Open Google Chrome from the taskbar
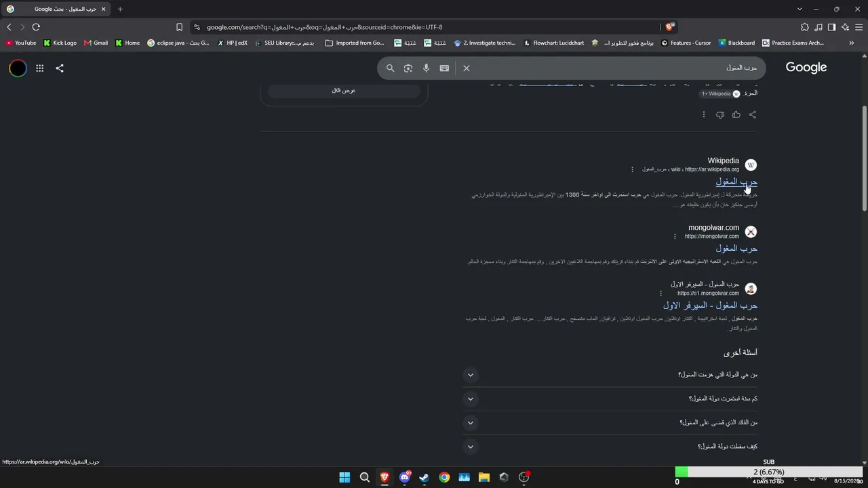868x488 pixels. point(444,477)
